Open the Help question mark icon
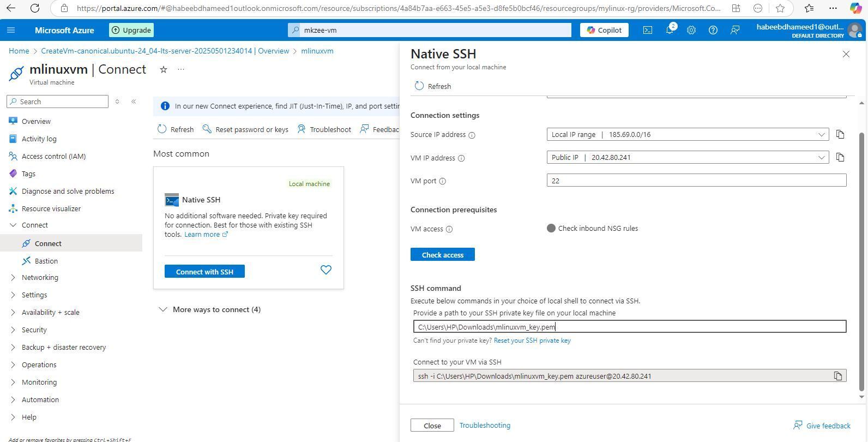 [713, 30]
